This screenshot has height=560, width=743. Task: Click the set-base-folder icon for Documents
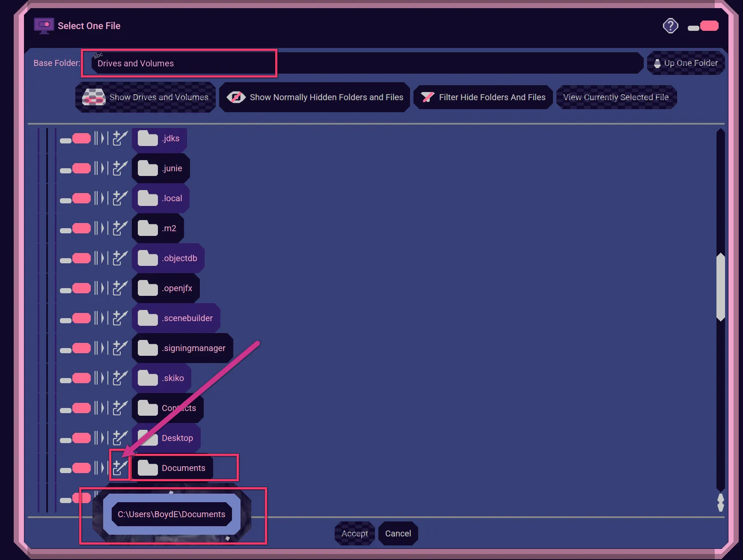120,468
